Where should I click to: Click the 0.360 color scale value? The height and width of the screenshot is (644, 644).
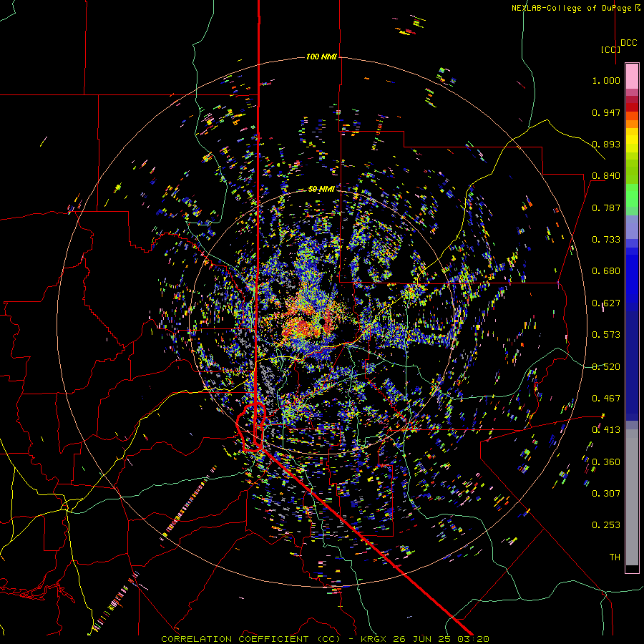pyautogui.click(x=606, y=462)
